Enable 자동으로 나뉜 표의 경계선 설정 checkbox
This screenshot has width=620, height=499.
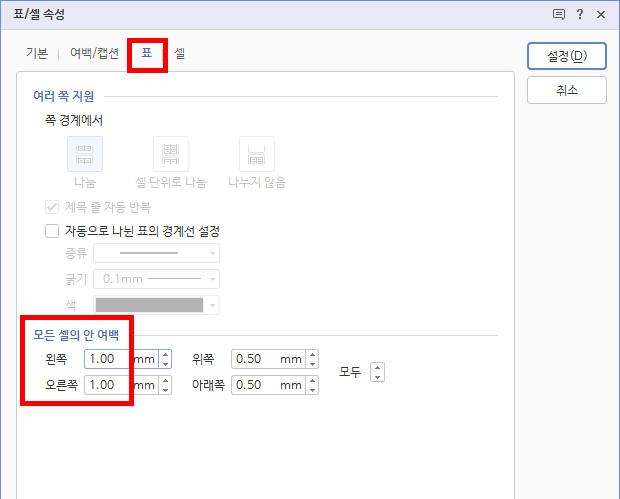(52, 231)
